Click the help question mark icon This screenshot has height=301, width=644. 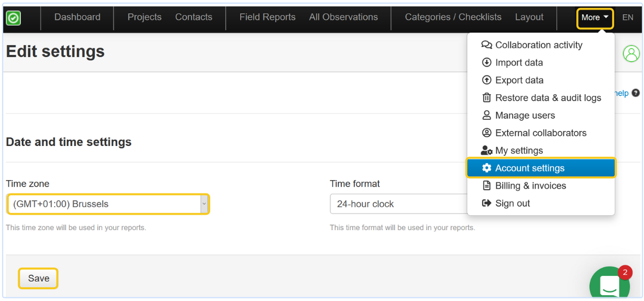pyautogui.click(x=635, y=93)
